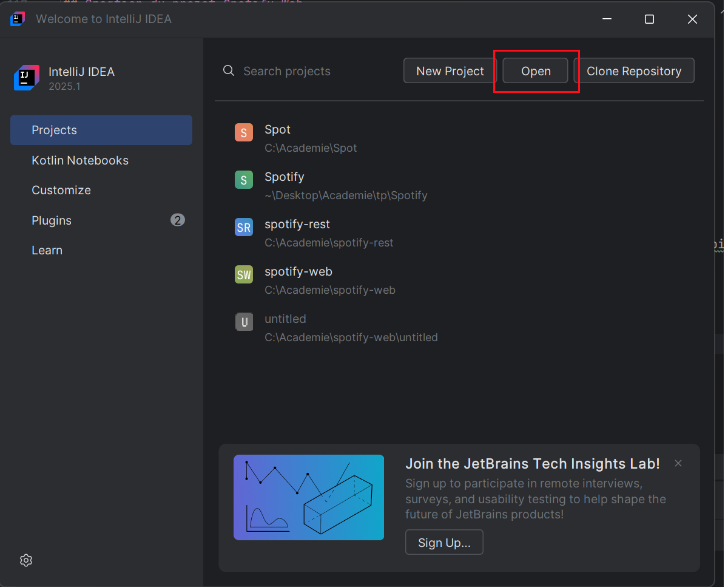Click the Spot project orange S icon
The image size is (728, 587).
pos(243,132)
